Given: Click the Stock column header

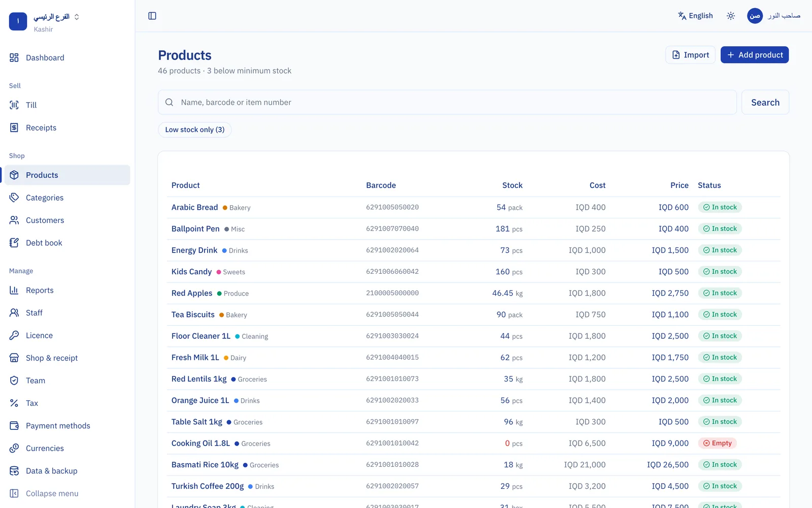Looking at the screenshot, I should 512,185.
